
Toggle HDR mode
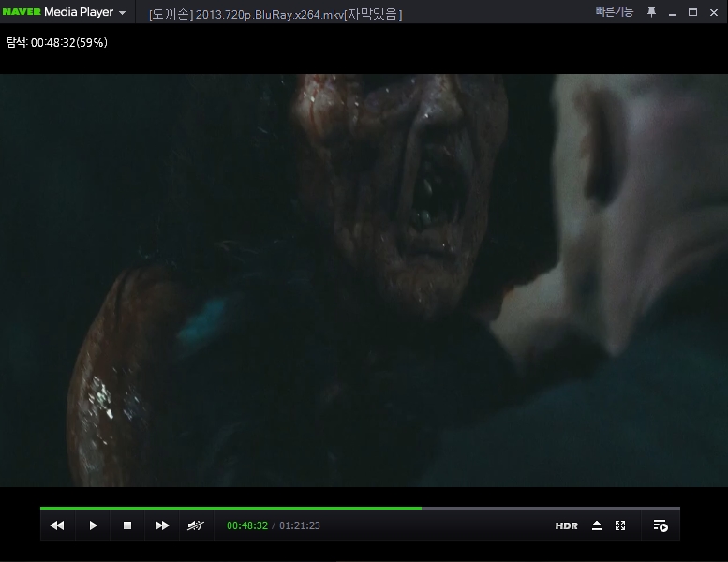(x=566, y=525)
